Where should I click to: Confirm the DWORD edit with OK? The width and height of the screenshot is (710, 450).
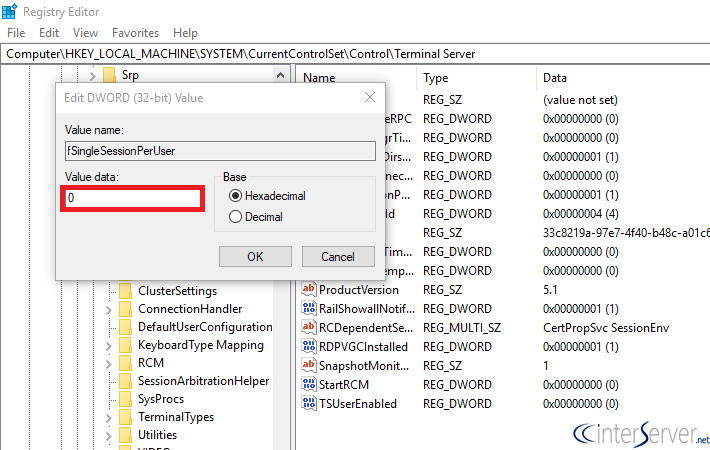[x=255, y=257]
